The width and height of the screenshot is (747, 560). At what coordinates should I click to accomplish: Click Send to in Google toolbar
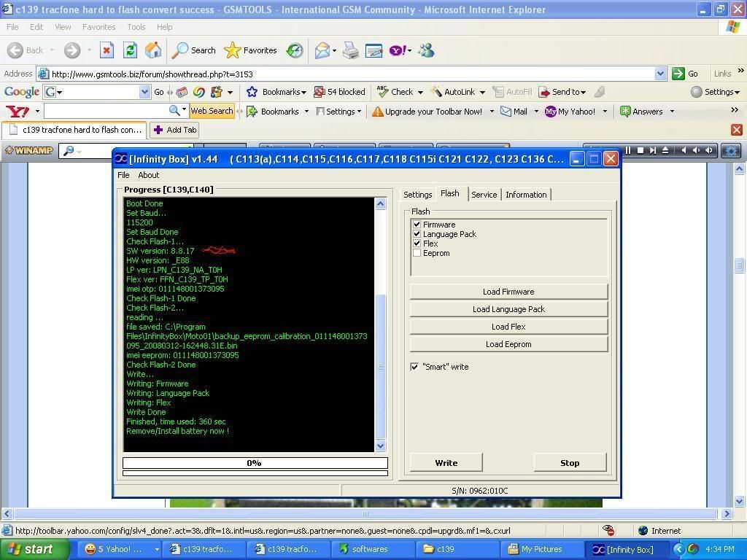click(x=562, y=92)
